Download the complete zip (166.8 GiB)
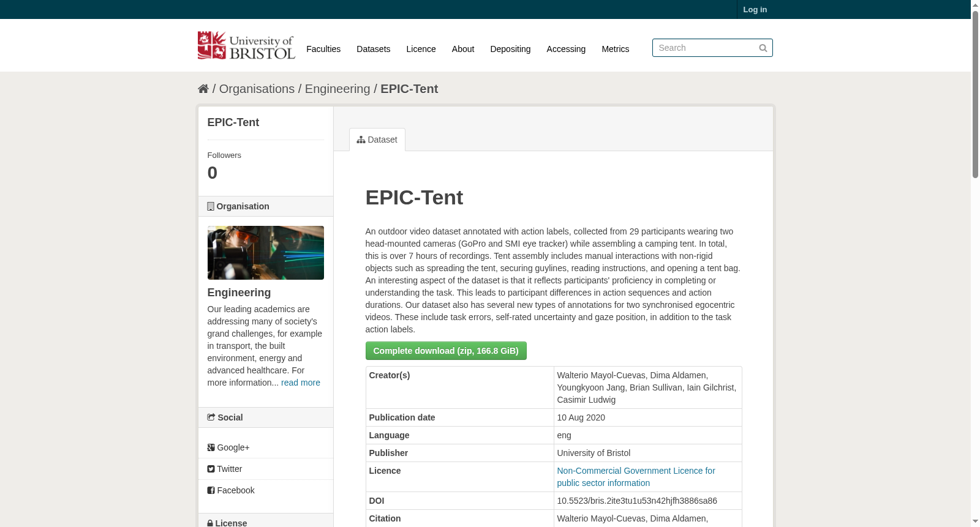Screen dimensions: 980x527 446,351
